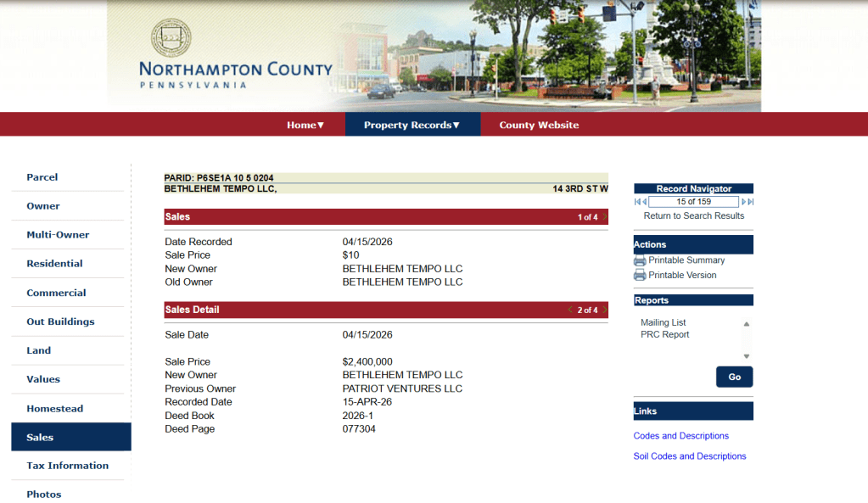Jump to last record in Record Navigator
Image resolution: width=868 pixels, height=503 pixels.
tap(751, 202)
